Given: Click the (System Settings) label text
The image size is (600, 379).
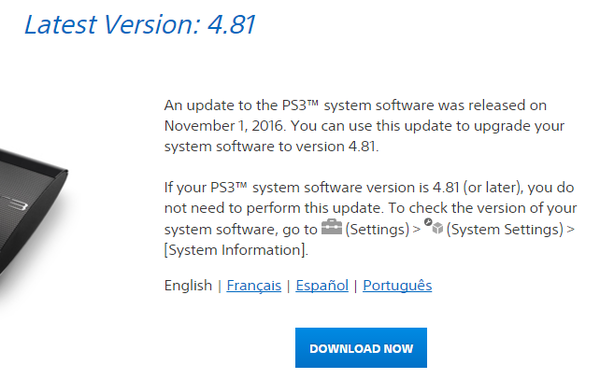Looking at the screenshot, I should [505, 229].
